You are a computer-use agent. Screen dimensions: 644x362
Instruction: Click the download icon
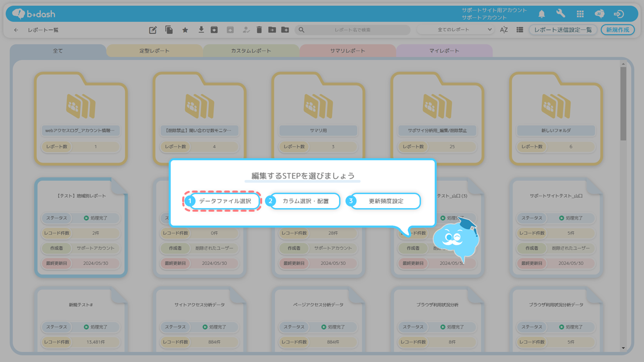coord(201,30)
